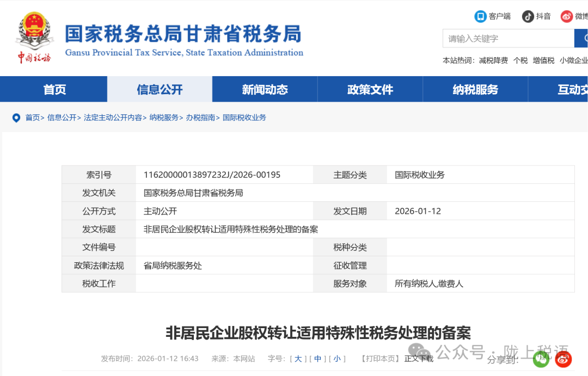Switch to the 新闻动态 navigation tab
Image resolution: width=588 pixels, height=376 pixels.
[264, 89]
